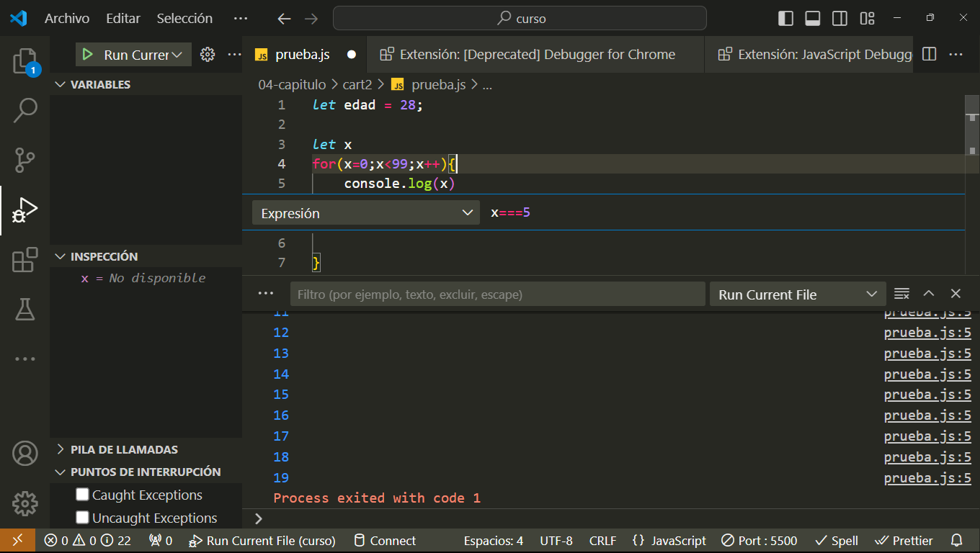Start debugging with green play icon
The height and width of the screenshot is (553, 980).
coord(87,55)
